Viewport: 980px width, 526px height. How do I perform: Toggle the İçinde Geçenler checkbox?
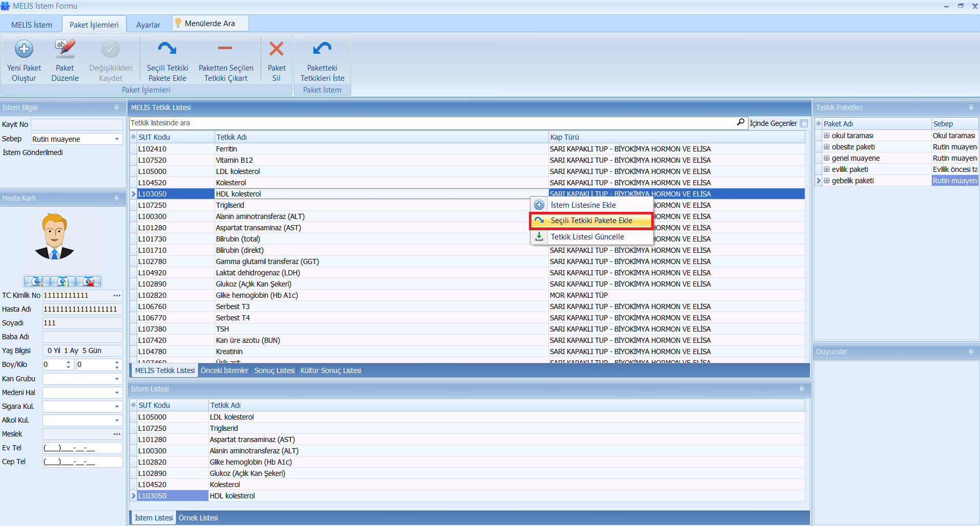(x=804, y=123)
